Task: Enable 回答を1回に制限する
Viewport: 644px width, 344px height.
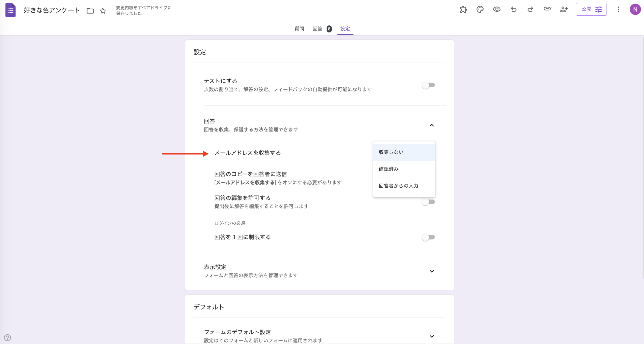Action: (428, 237)
